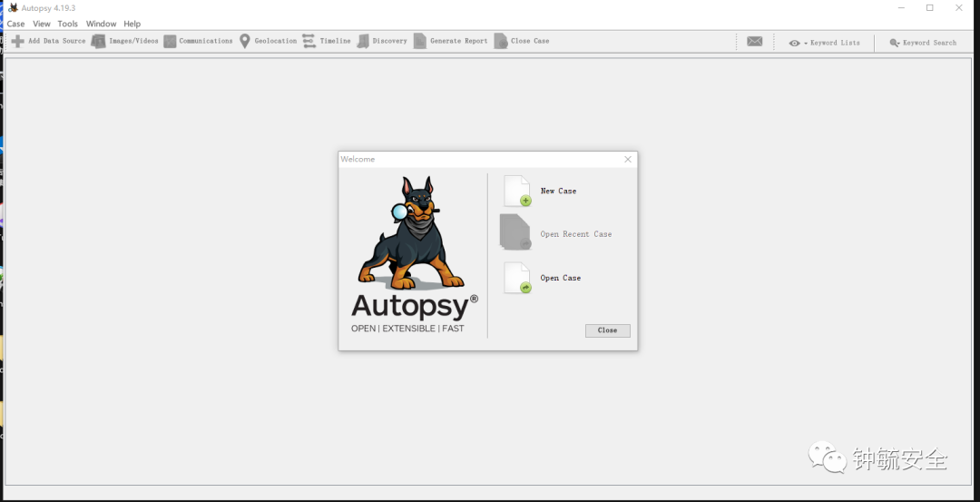Click the New Case label
The height and width of the screenshot is (502, 980).
tap(558, 192)
